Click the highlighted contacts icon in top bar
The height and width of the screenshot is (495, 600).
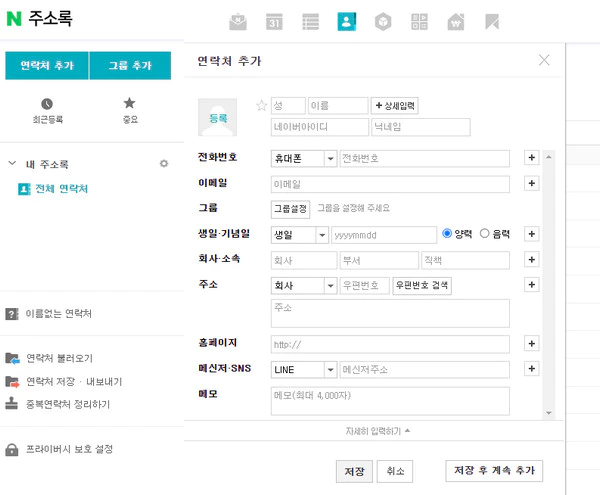click(x=346, y=21)
